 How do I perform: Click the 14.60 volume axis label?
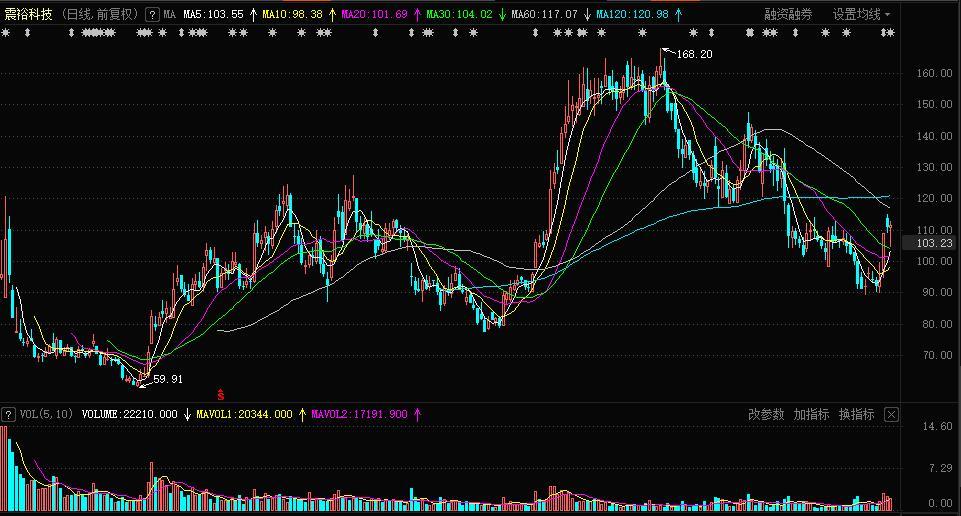pyautogui.click(x=937, y=426)
